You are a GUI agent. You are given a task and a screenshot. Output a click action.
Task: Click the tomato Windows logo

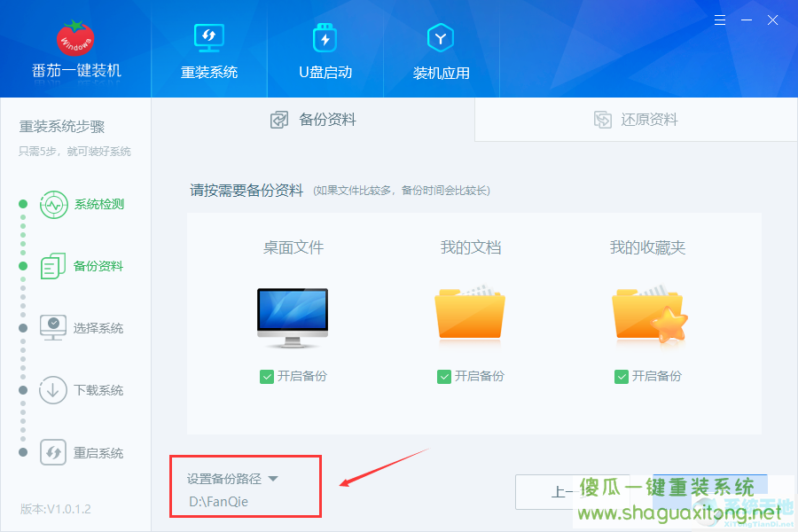75,38
